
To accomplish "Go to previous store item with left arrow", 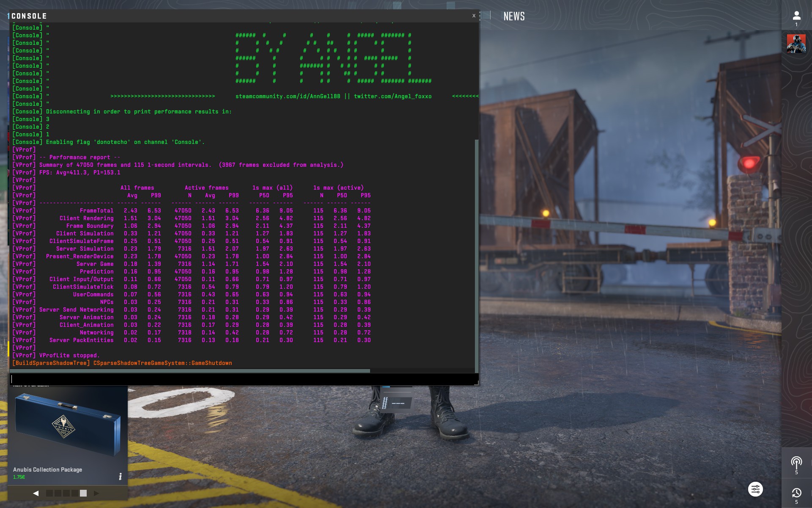I will click(x=36, y=493).
